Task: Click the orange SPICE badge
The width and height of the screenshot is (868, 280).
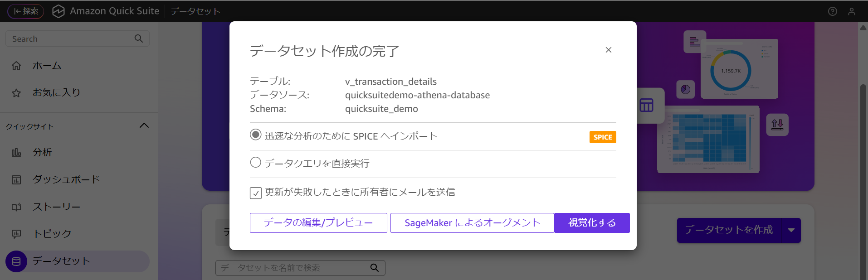Action: 603,137
